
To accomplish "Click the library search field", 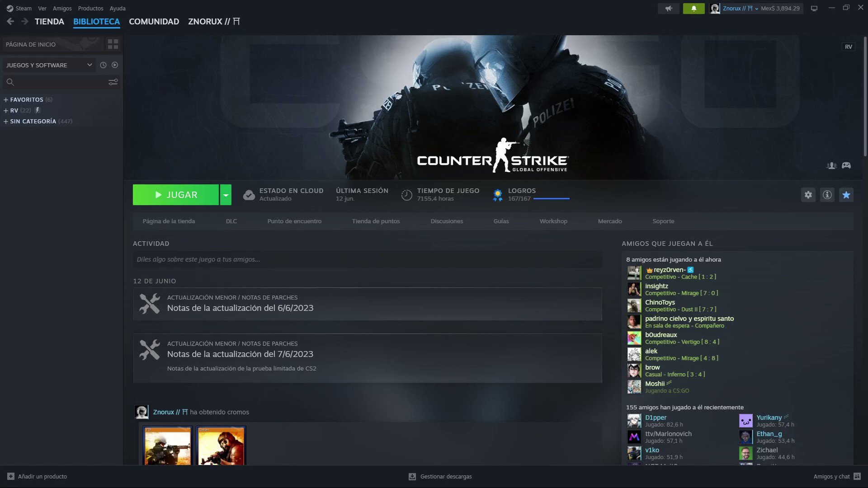I will pos(61,82).
